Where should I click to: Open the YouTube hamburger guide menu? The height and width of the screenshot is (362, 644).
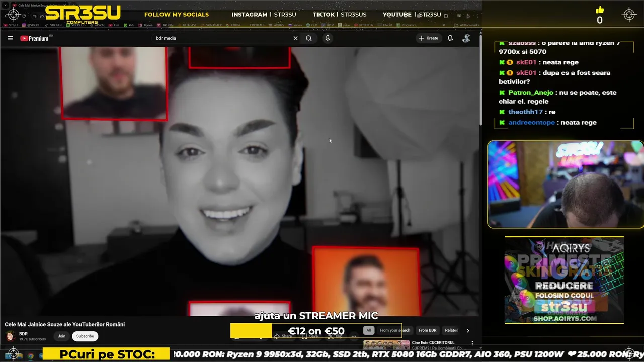coord(10,38)
